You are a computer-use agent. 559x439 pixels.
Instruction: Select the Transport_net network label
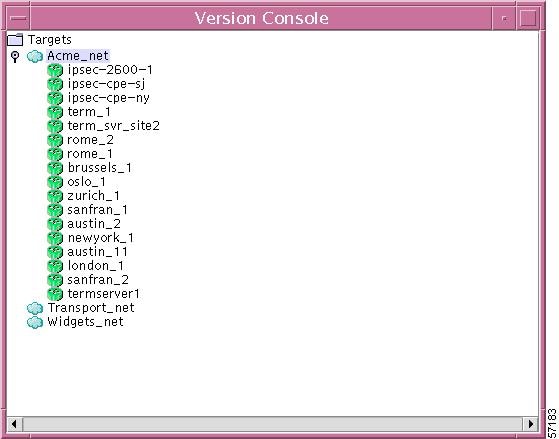point(91,307)
